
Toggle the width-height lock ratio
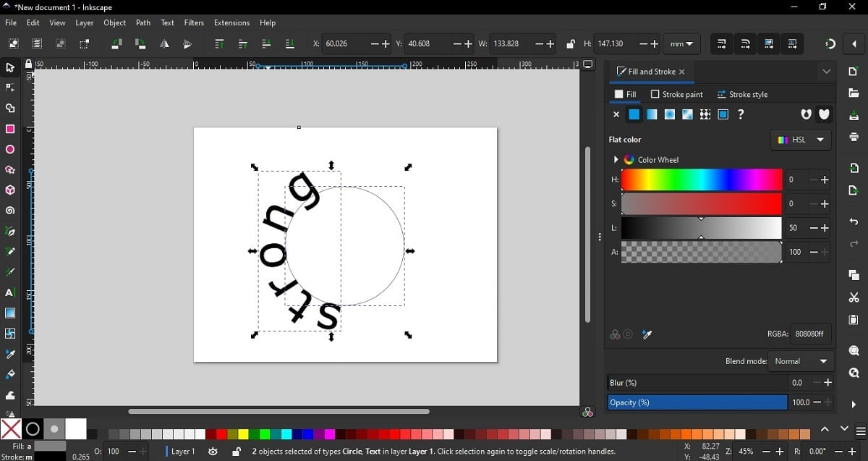pyautogui.click(x=570, y=44)
